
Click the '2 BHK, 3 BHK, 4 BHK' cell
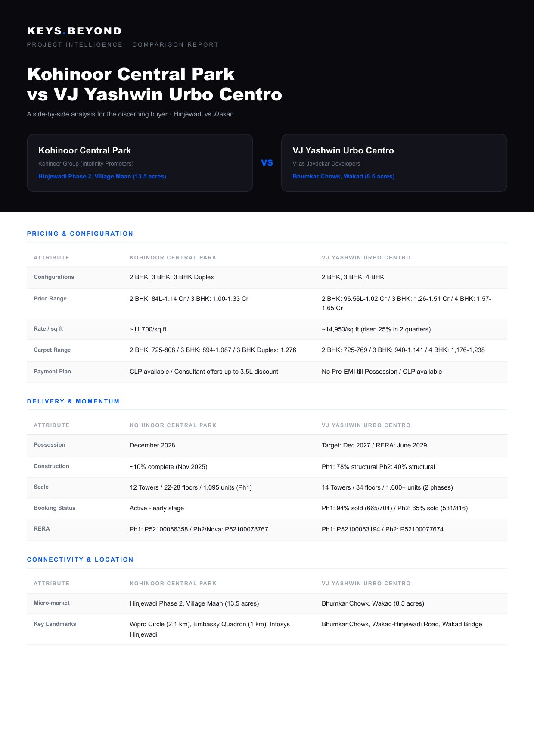[x=353, y=277]
